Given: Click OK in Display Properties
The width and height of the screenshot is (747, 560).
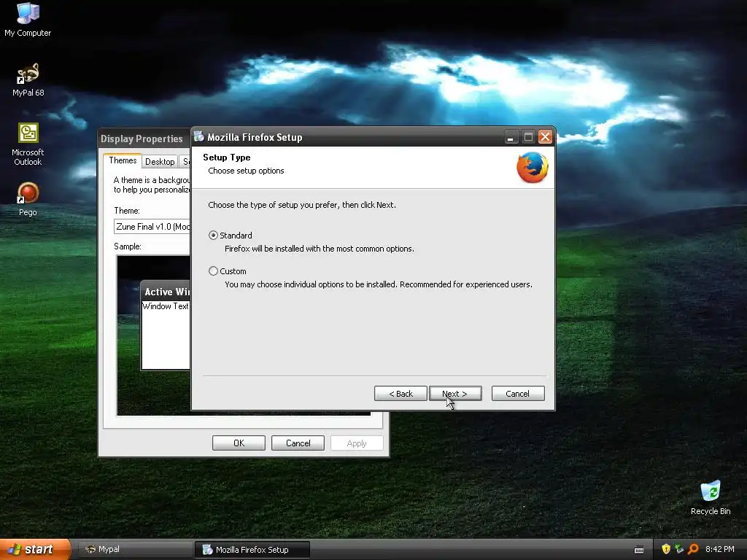Looking at the screenshot, I should (x=239, y=443).
